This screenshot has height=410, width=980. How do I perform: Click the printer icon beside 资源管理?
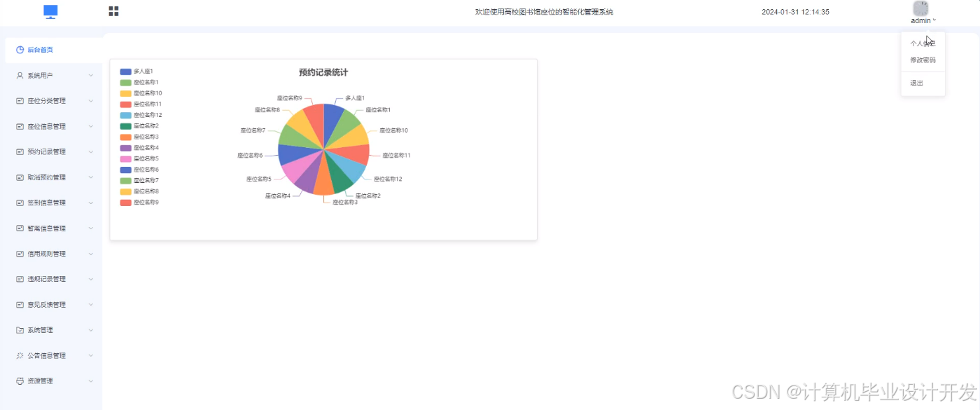(x=20, y=381)
